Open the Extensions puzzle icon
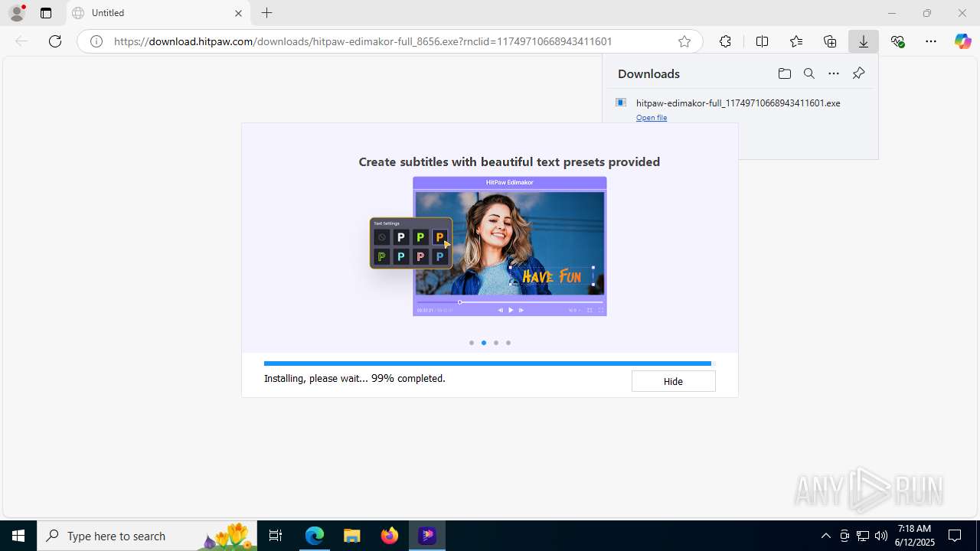 [x=725, y=41]
